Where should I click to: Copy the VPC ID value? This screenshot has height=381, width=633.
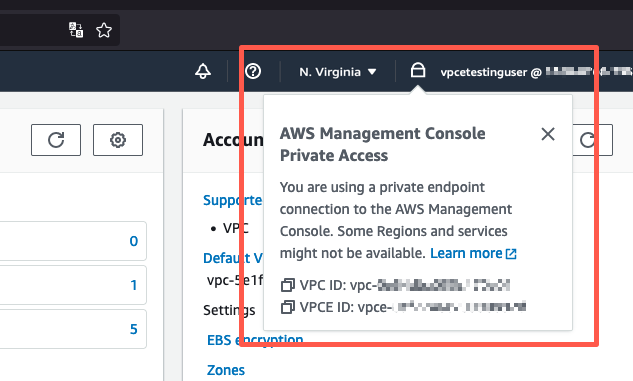tap(287, 285)
